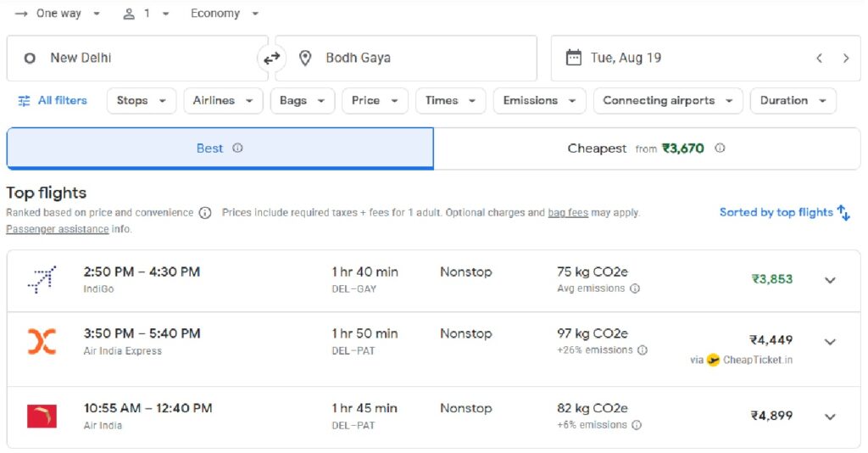Open All filters

[x=53, y=101]
